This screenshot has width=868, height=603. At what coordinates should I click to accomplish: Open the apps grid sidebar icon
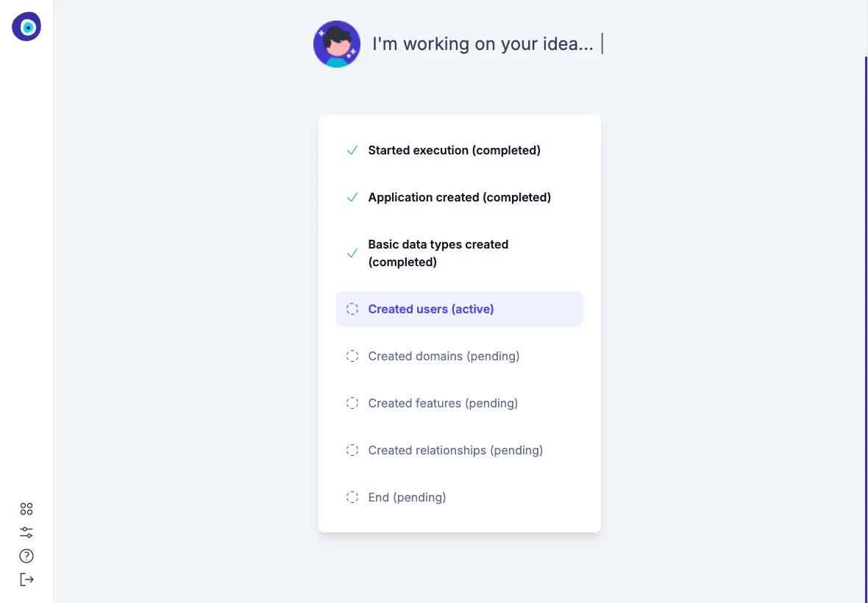(x=26, y=508)
